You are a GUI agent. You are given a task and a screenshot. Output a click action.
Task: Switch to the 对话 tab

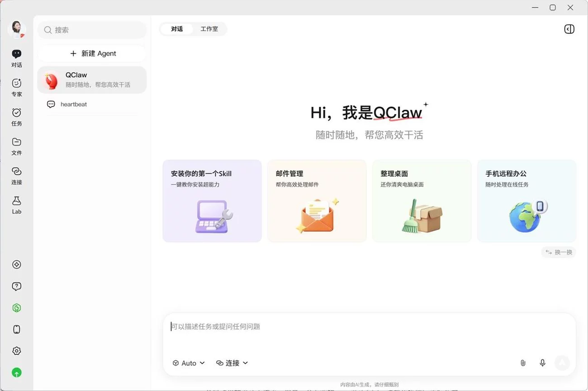[x=177, y=29]
